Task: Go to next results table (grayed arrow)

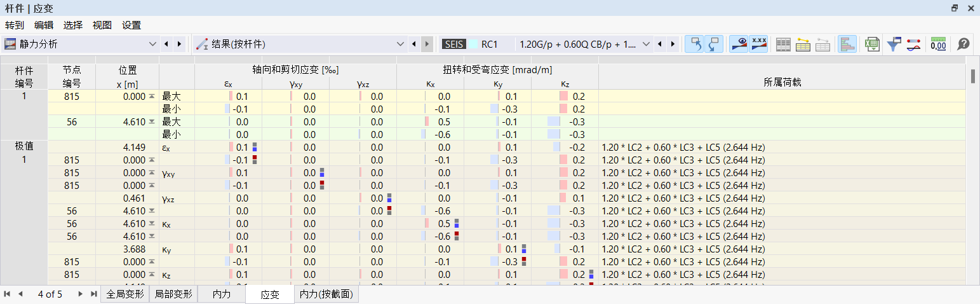Action: pos(428,44)
